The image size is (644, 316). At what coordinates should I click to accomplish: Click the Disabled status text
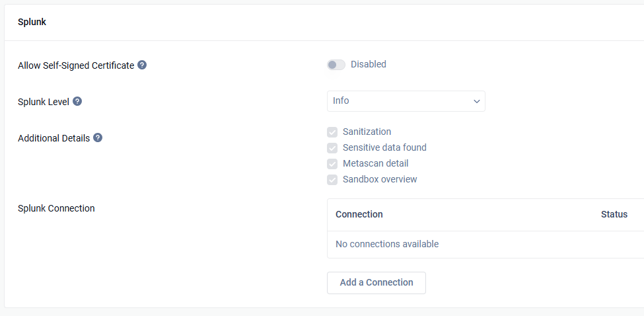369,65
